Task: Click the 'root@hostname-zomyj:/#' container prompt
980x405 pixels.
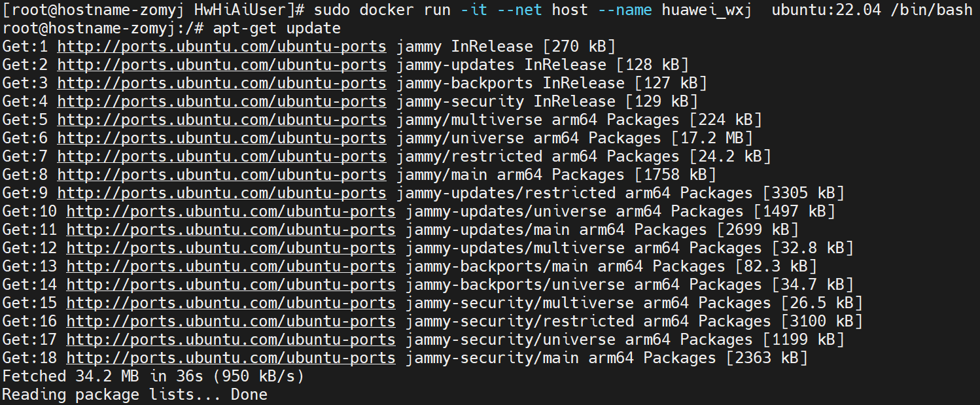Action: pos(103,28)
